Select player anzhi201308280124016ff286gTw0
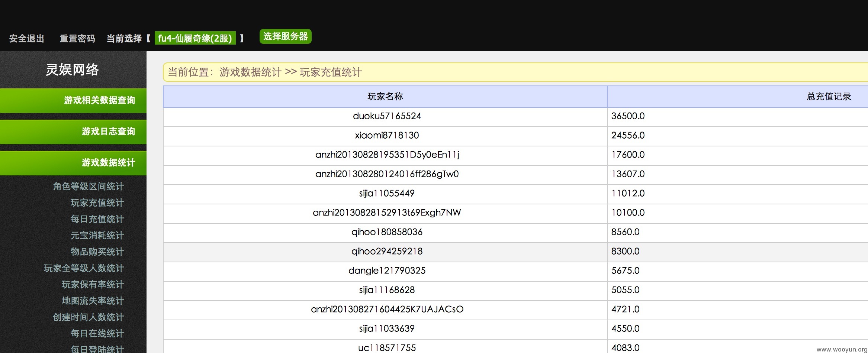 coord(387,174)
